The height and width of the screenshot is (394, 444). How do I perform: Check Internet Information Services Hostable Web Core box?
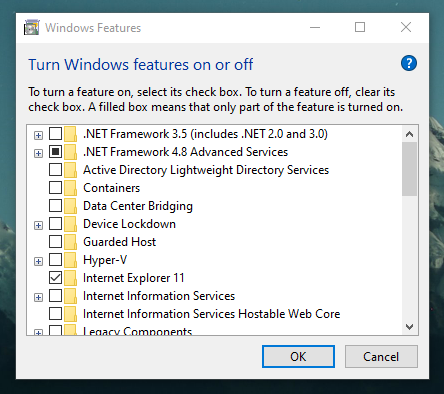coord(55,314)
